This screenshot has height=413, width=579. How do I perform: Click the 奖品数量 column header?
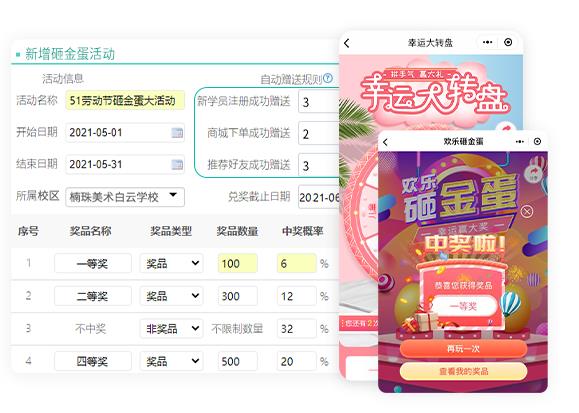pos(237,231)
